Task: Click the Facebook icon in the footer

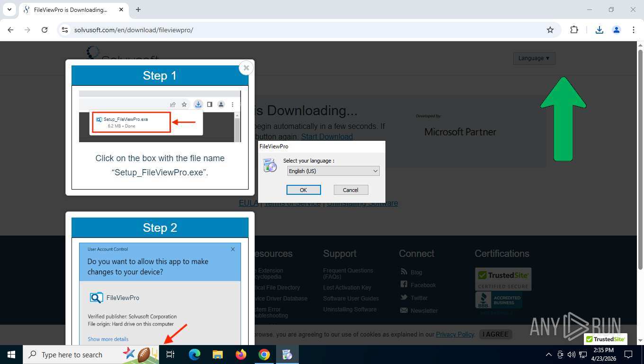Action: click(404, 284)
